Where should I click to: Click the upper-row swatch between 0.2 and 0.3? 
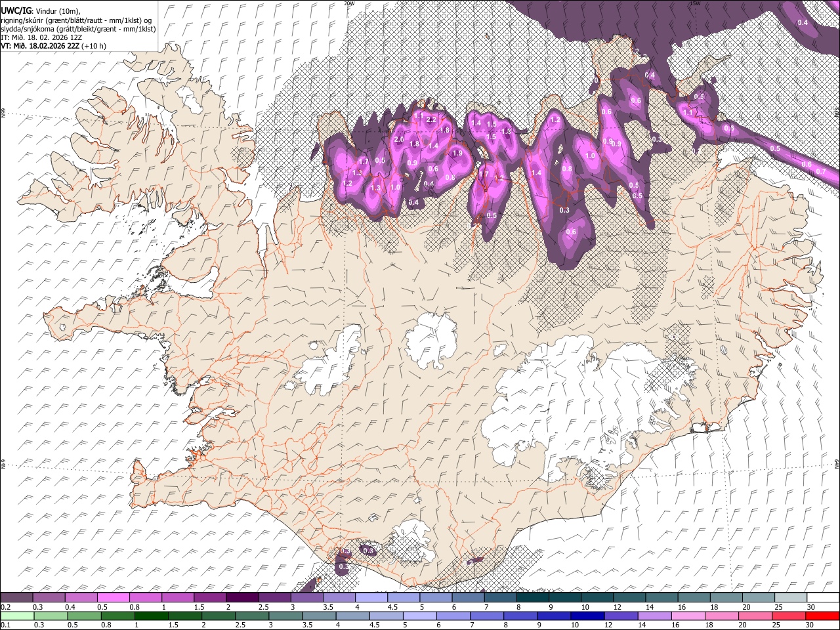pyautogui.click(x=16, y=597)
